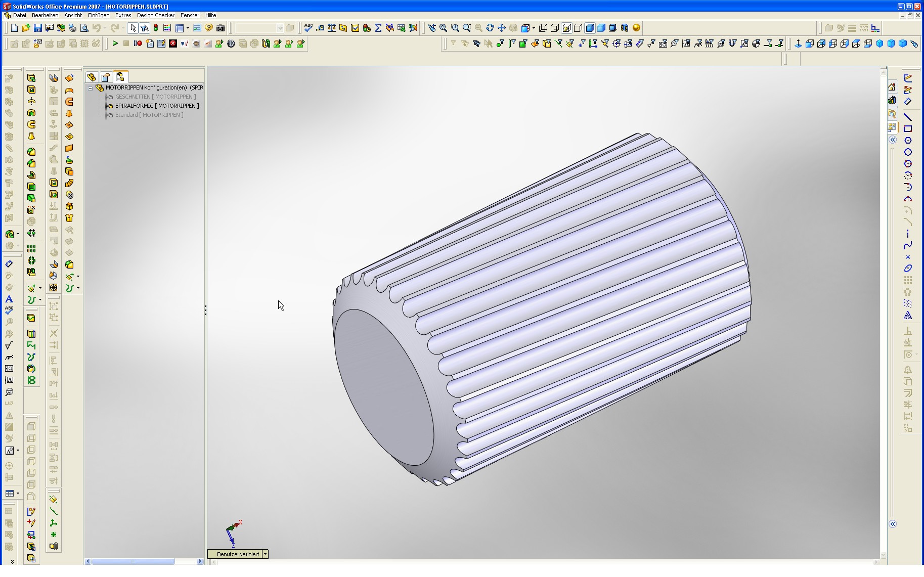The width and height of the screenshot is (924, 577).
Task: Switch to PropertyManager tab
Action: click(x=106, y=77)
